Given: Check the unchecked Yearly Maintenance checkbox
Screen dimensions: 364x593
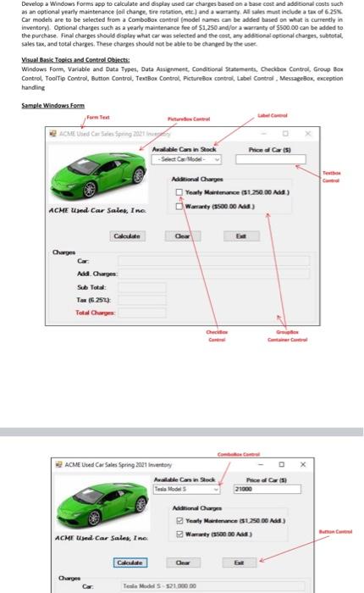Looking at the screenshot, I should pyautogui.click(x=179, y=192).
